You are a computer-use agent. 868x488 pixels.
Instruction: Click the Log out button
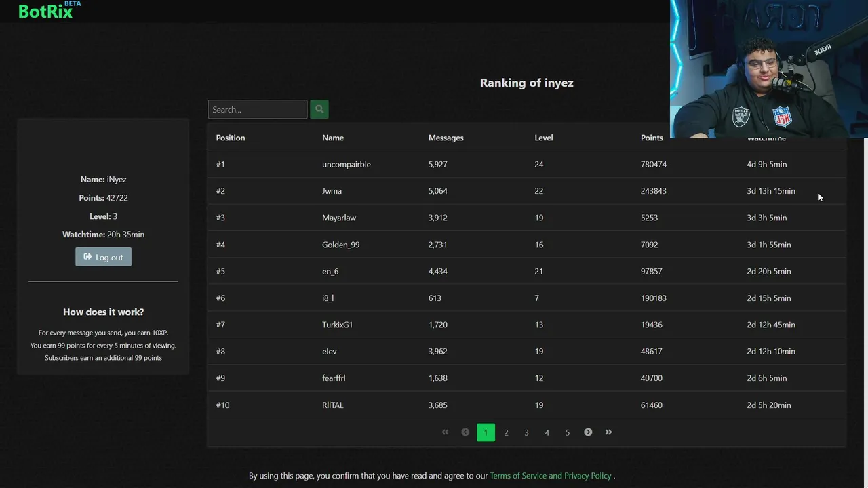(103, 257)
